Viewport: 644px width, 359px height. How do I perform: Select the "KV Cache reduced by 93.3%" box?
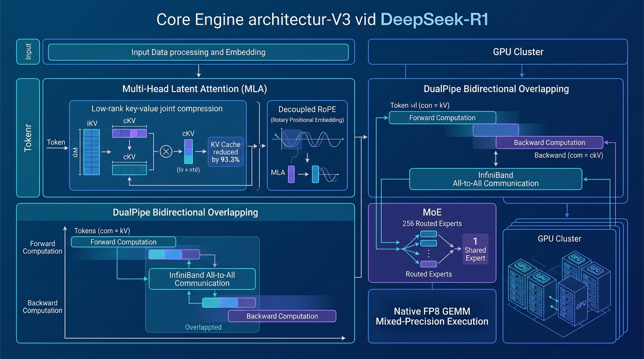225,152
